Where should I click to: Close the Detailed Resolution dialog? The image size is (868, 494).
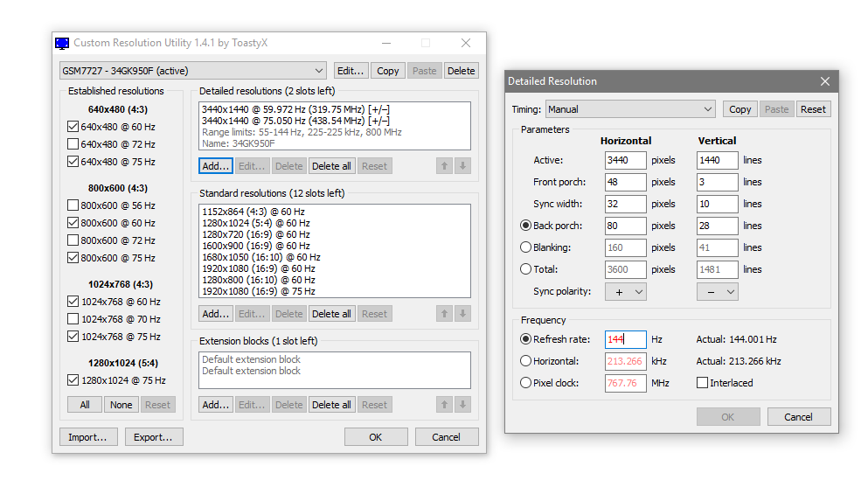(x=824, y=81)
